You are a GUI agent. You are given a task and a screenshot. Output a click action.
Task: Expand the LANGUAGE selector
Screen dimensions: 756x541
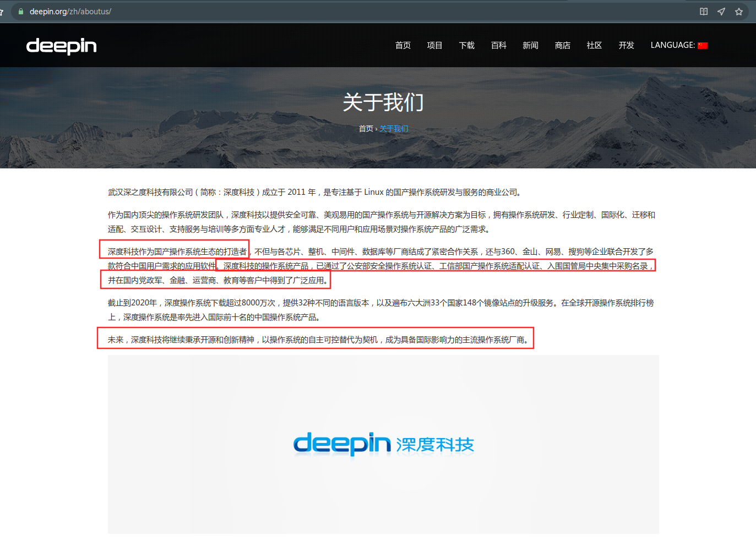[679, 45]
